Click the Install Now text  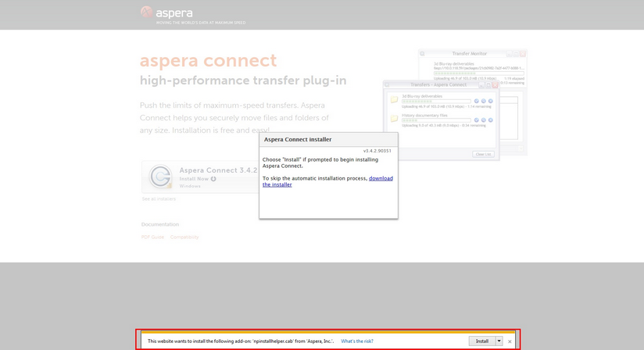(194, 179)
